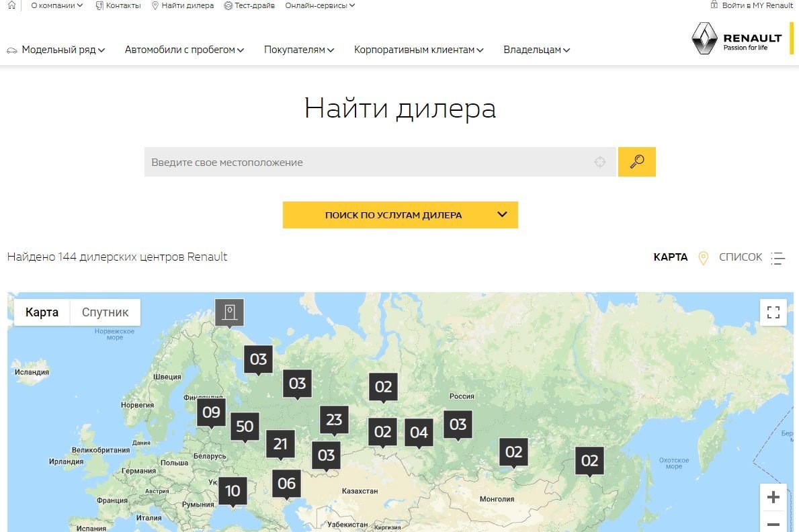Image resolution: width=799 pixels, height=532 pixels.
Task: Expand Автомобили с пробегом menu
Action: 185,50
